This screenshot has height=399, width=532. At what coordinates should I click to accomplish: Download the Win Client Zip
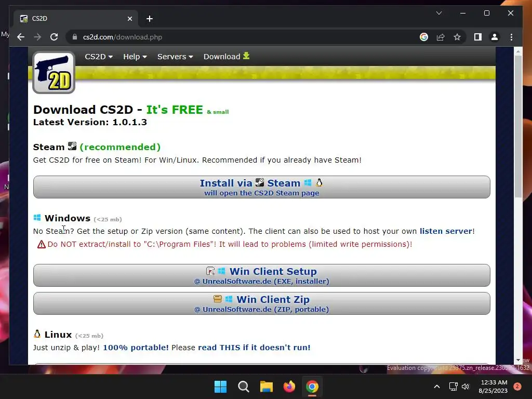[262, 303]
